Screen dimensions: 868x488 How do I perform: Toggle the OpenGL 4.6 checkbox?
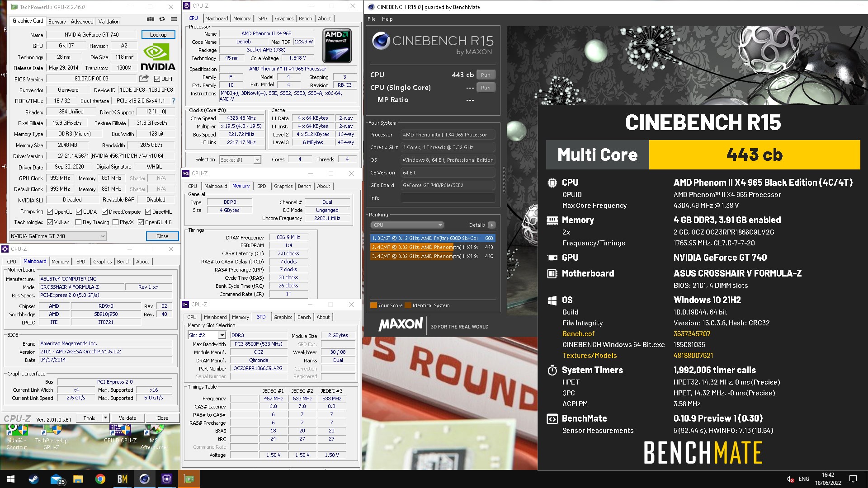point(141,222)
